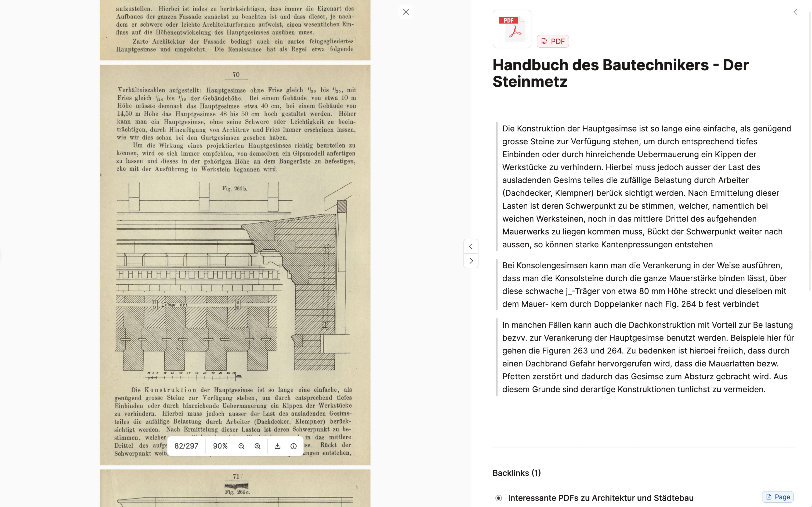Download the PDF document
The width and height of the screenshot is (812, 507).
(278, 446)
